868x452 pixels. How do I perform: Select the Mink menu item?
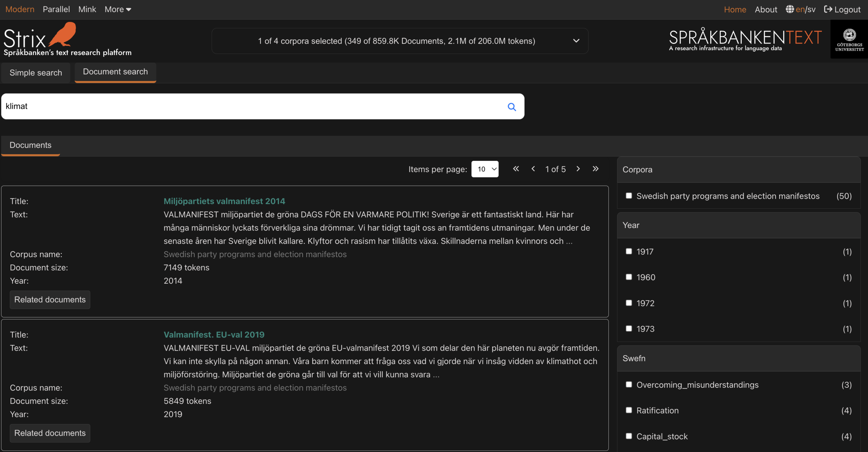pyautogui.click(x=87, y=9)
